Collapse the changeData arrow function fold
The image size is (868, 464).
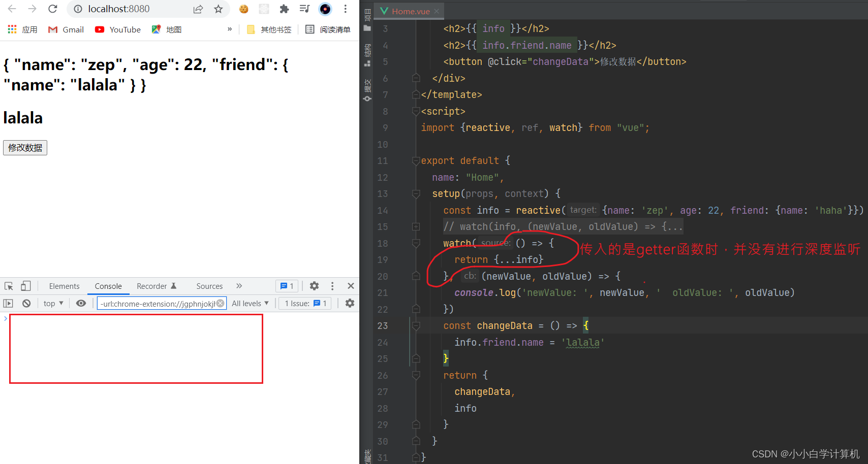pos(416,326)
